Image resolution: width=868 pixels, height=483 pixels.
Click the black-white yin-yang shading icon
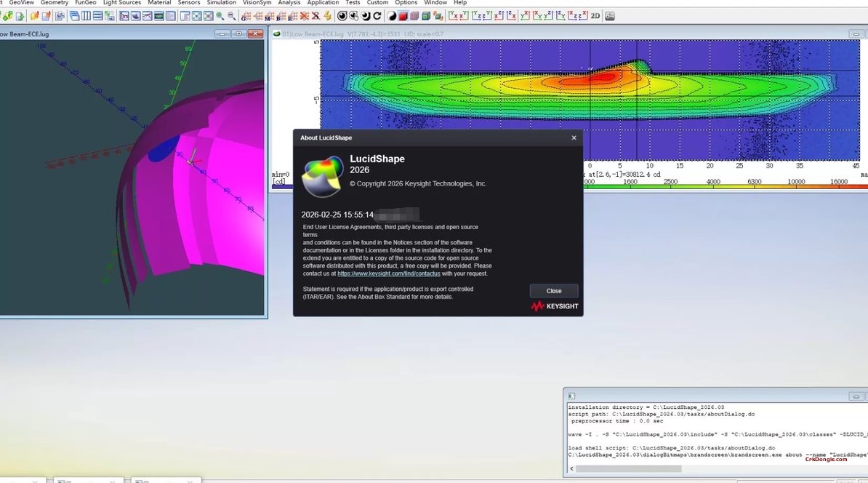pos(392,16)
